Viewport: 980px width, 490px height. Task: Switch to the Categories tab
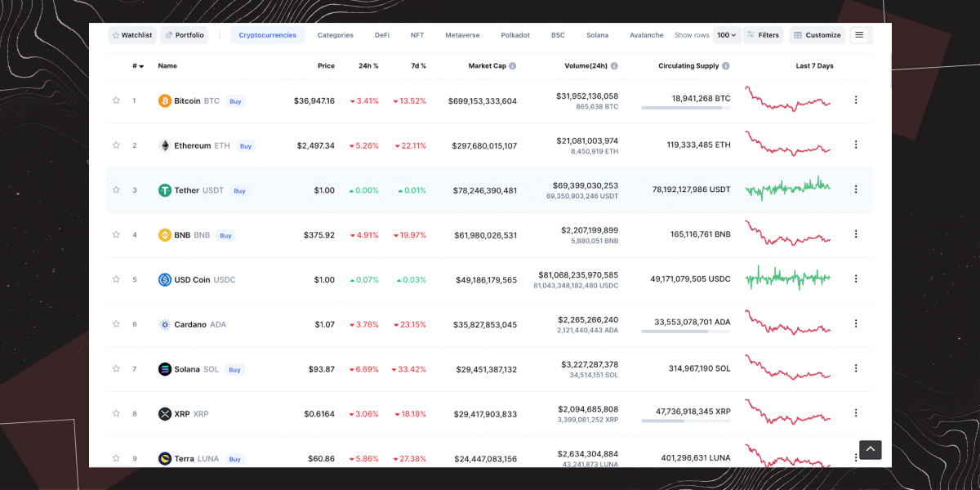(x=336, y=35)
